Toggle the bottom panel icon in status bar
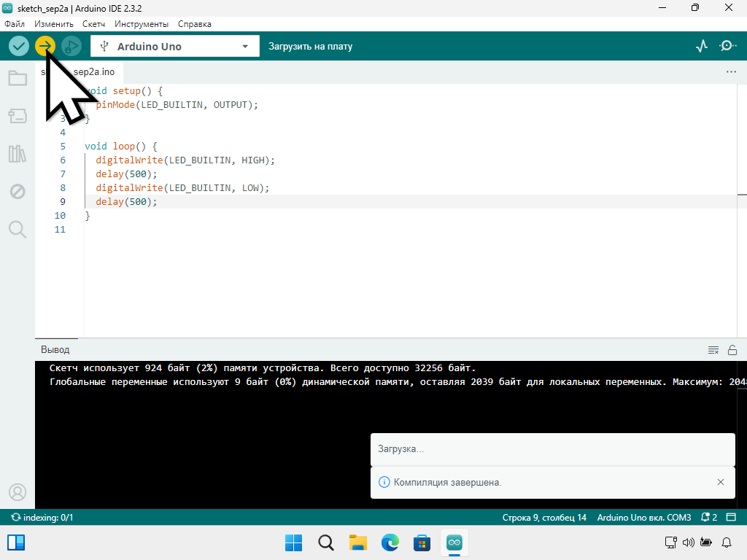This screenshot has width=747, height=560. (x=731, y=517)
